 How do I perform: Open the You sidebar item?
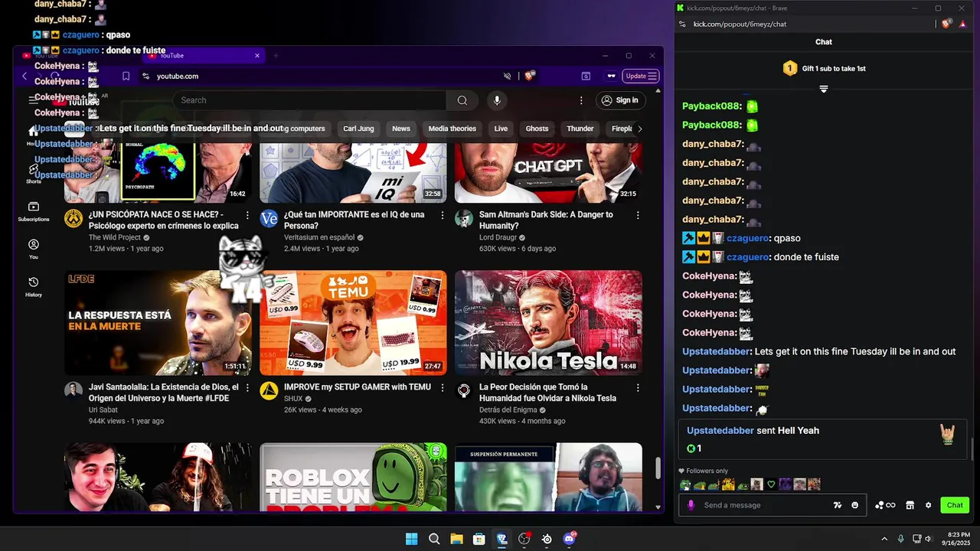[34, 249]
